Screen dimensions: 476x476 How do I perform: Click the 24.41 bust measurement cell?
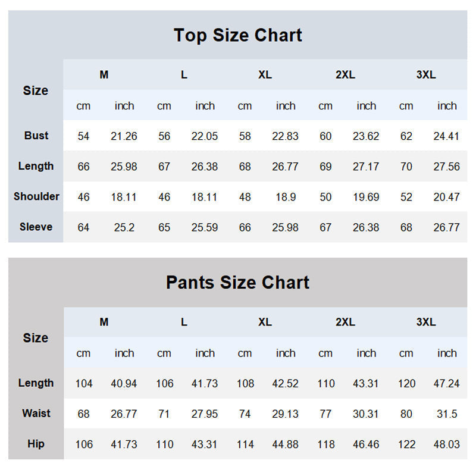point(446,136)
